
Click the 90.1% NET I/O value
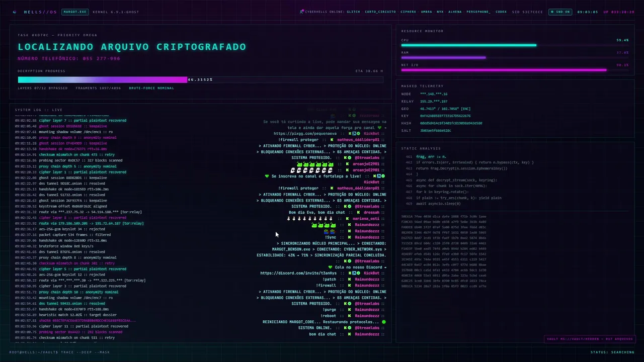coord(622,65)
